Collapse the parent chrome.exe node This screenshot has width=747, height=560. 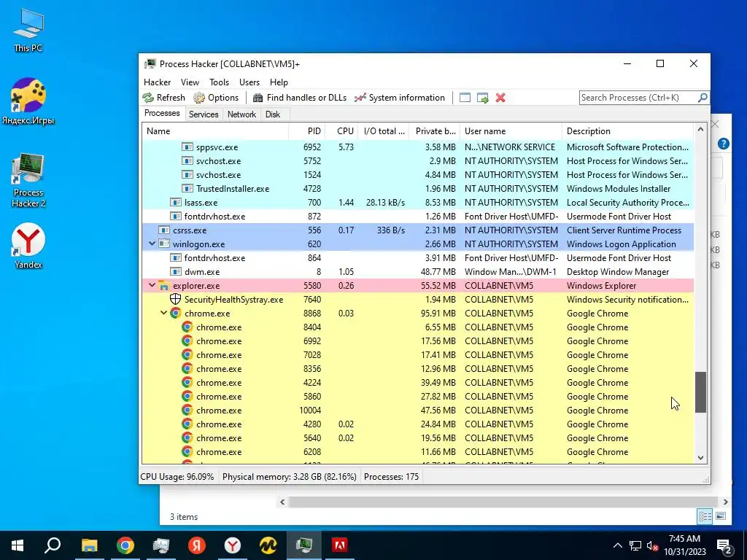(163, 313)
